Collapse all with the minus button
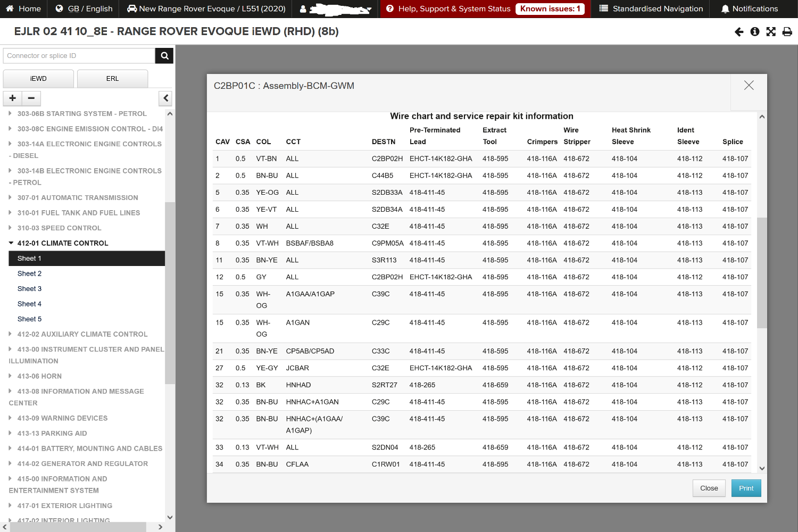This screenshot has height=532, width=798. pos(31,98)
